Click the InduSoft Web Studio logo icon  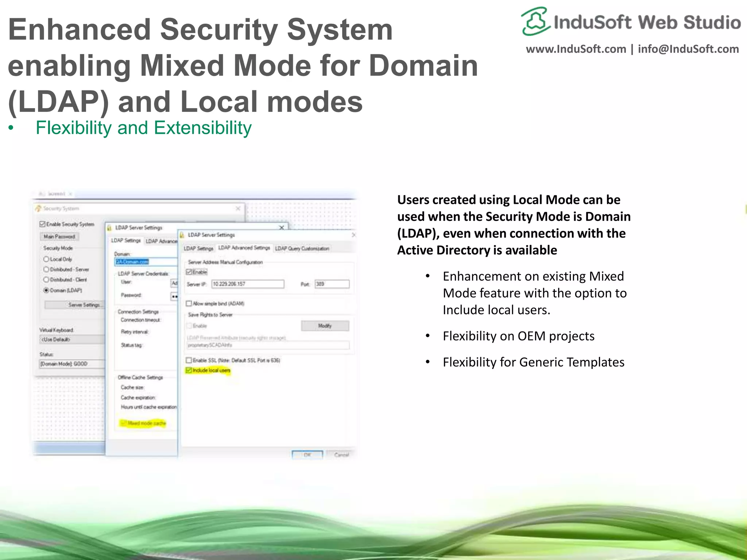[x=535, y=21]
